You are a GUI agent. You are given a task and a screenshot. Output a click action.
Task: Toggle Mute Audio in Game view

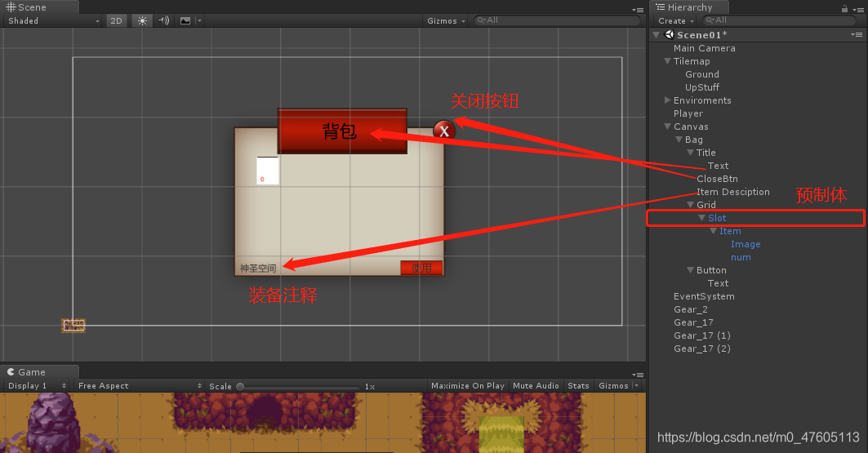536,385
